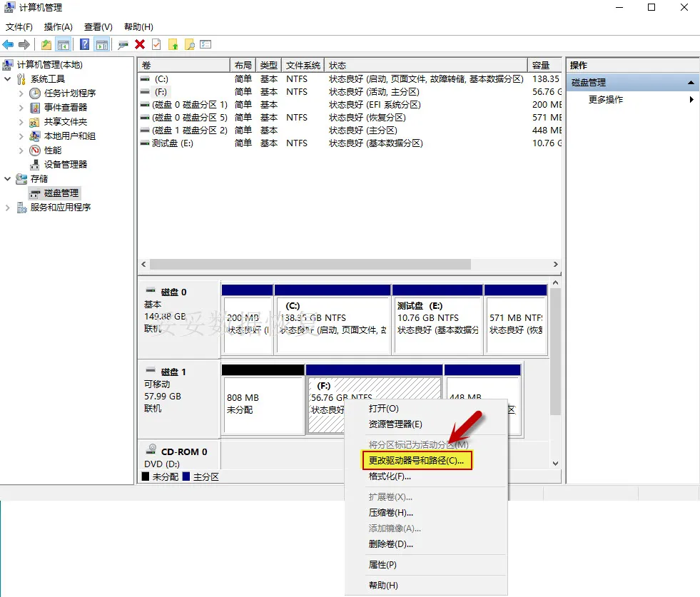Image resolution: width=700 pixels, height=597 pixels.
Task: Click the 更多操作 link in actions pane
Action: tap(606, 100)
